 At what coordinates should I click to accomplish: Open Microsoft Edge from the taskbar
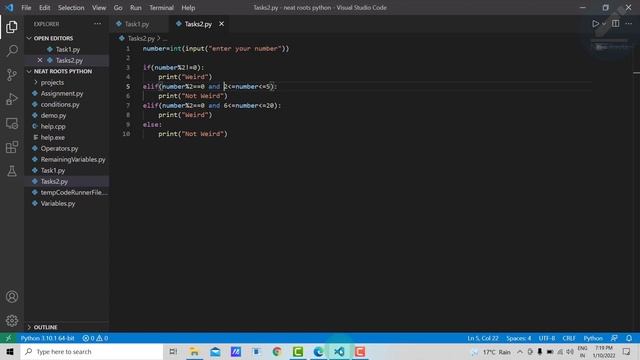(x=318, y=351)
